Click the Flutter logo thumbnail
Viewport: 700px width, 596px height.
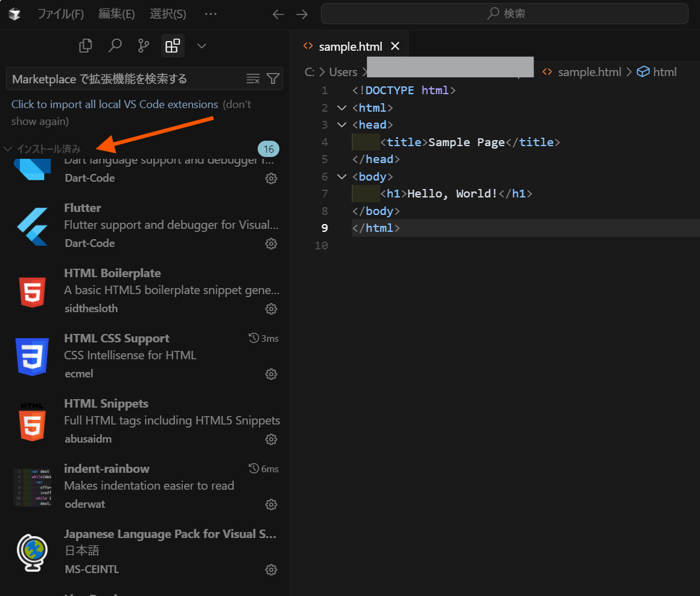[x=32, y=226]
